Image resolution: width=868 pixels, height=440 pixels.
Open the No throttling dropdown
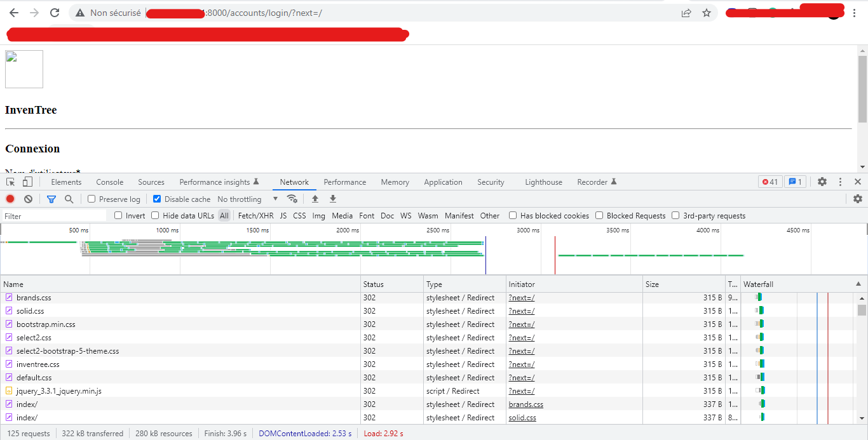[251, 199]
